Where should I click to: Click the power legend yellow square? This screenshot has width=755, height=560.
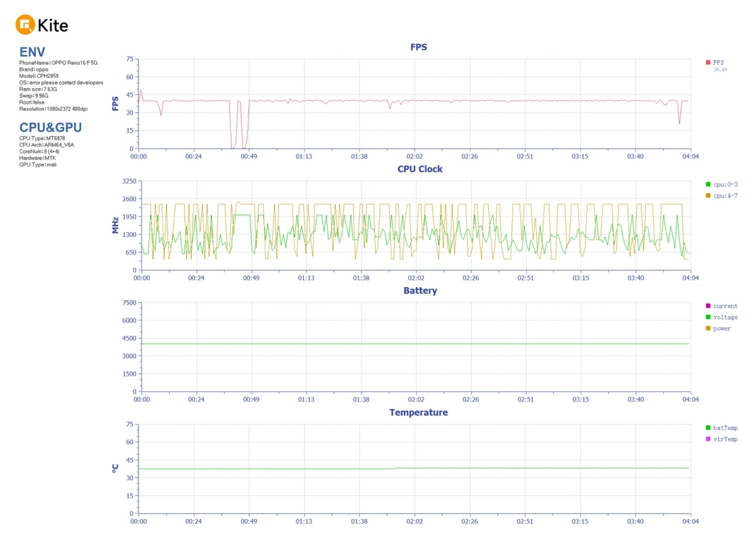coord(708,328)
